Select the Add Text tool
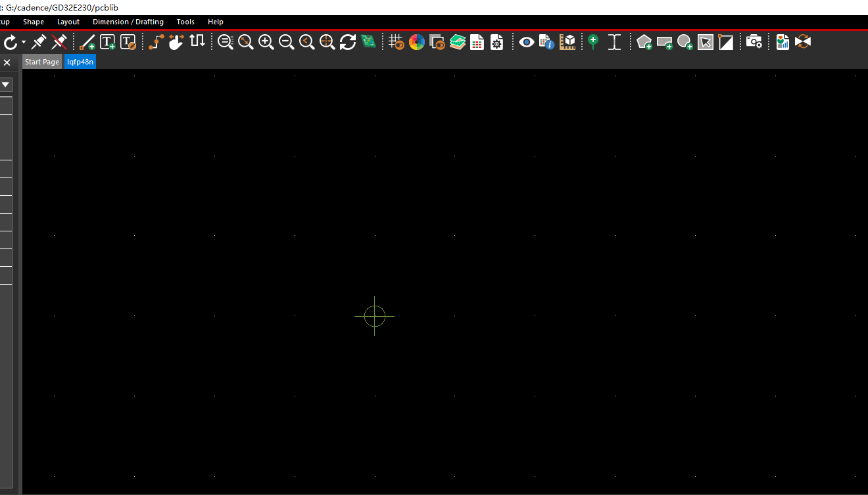 108,42
